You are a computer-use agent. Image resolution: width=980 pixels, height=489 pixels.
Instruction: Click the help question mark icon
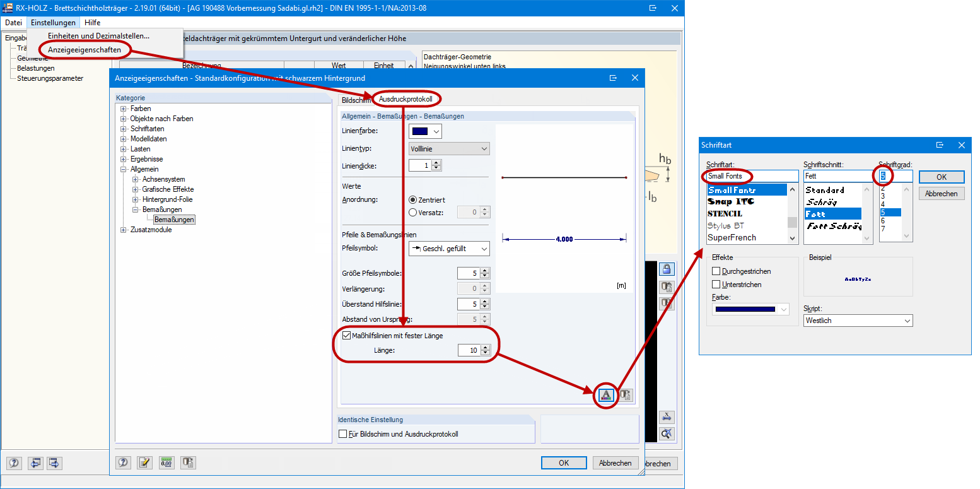pos(123,462)
